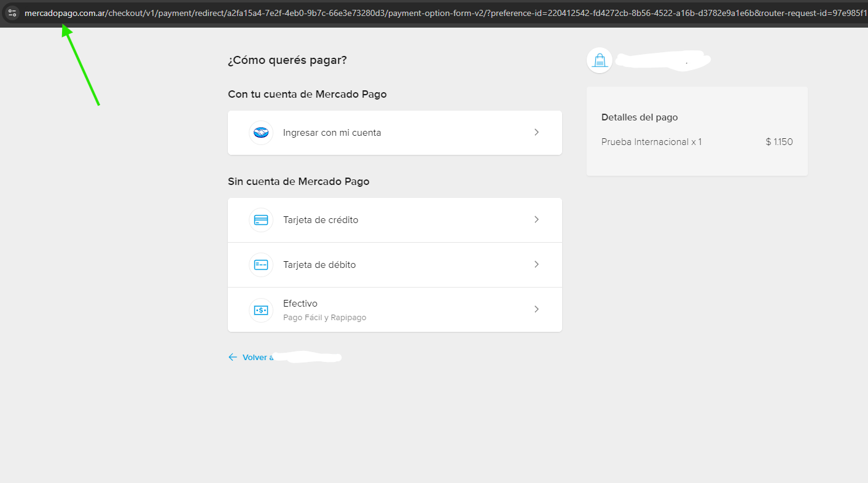
Task: Click the left arrow beside Volver
Action: 232,357
